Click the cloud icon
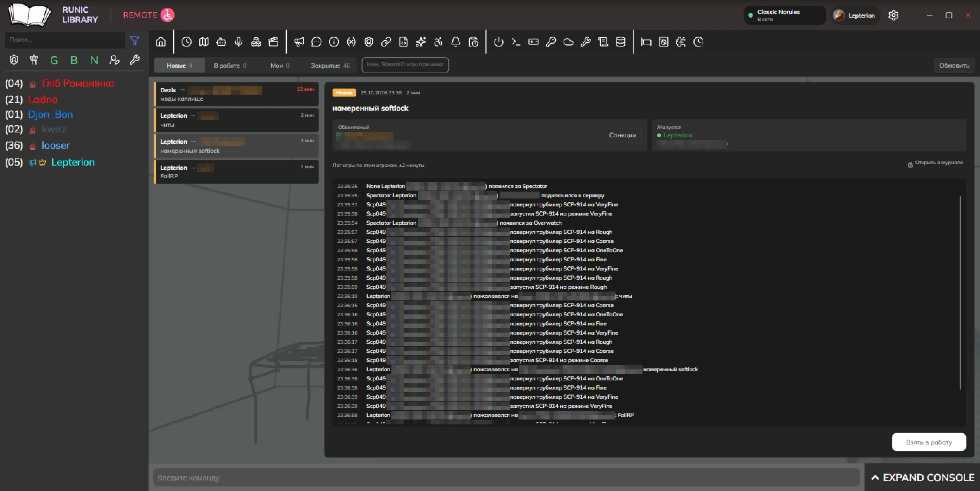 (x=568, y=42)
